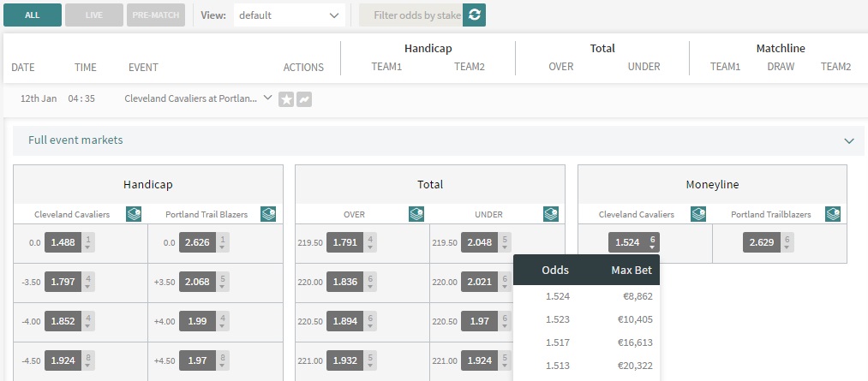Viewport: 868px width, 381px height.
Task: Select the ALL filter tab
Action: (33, 15)
